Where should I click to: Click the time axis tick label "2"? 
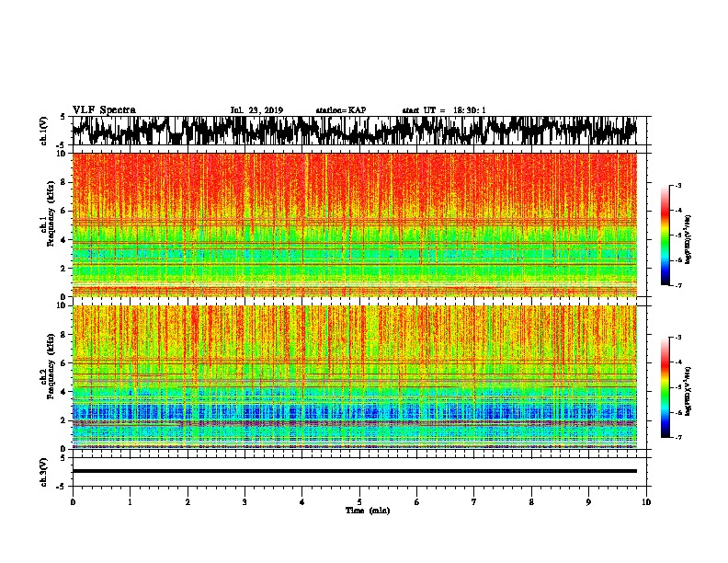(x=188, y=502)
